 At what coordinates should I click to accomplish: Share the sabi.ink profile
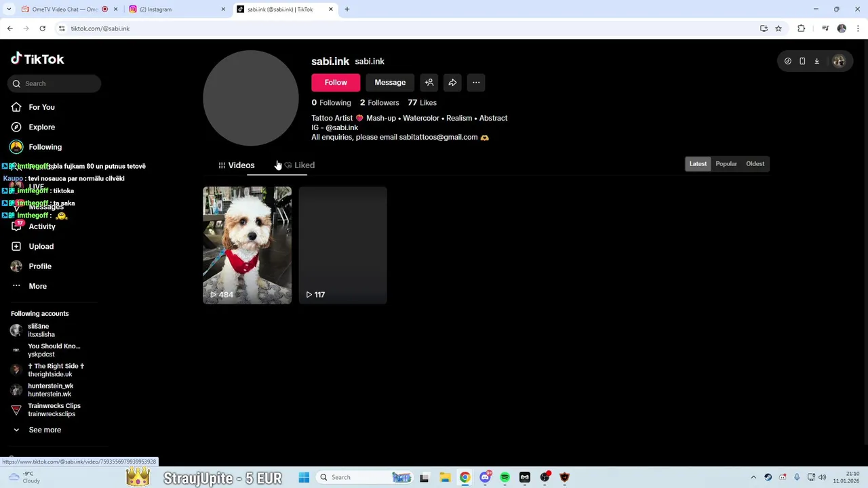[x=452, y=83]
